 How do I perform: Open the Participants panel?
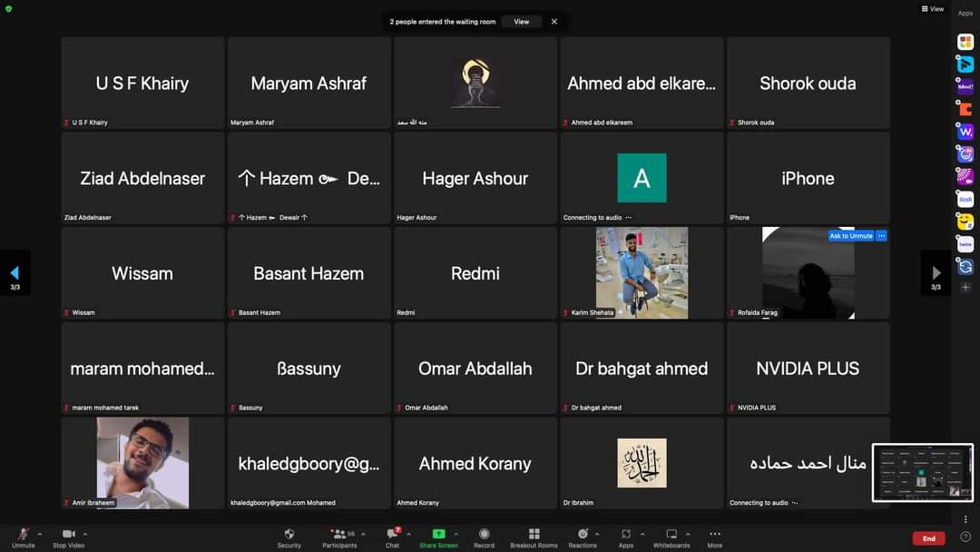click(x=338, y=536)
